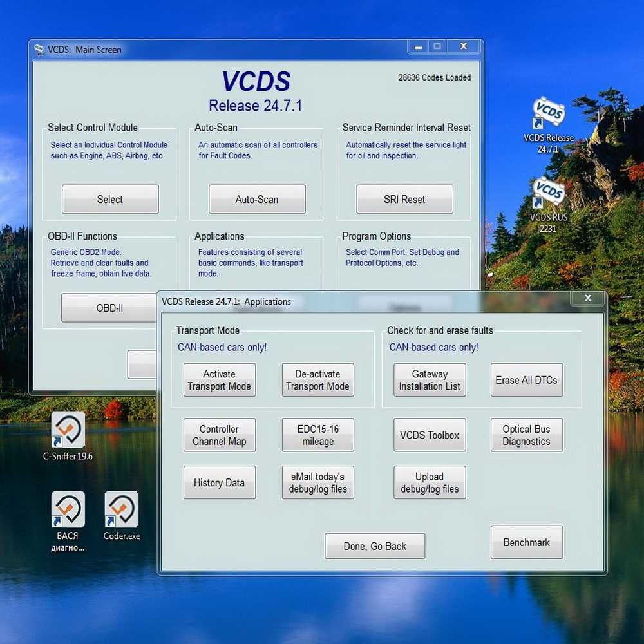The height and width of the screenshot is (644, 644).
Task: Close the Applications dialog window
Action: pos(588,298)
